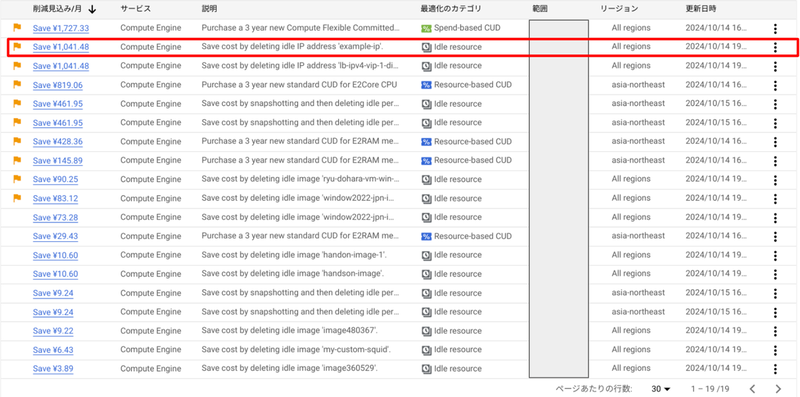This screenshot has height=397, width=800.
Task: Open three-dot menu in 'example-ip' row
Action: click(775, 47)
